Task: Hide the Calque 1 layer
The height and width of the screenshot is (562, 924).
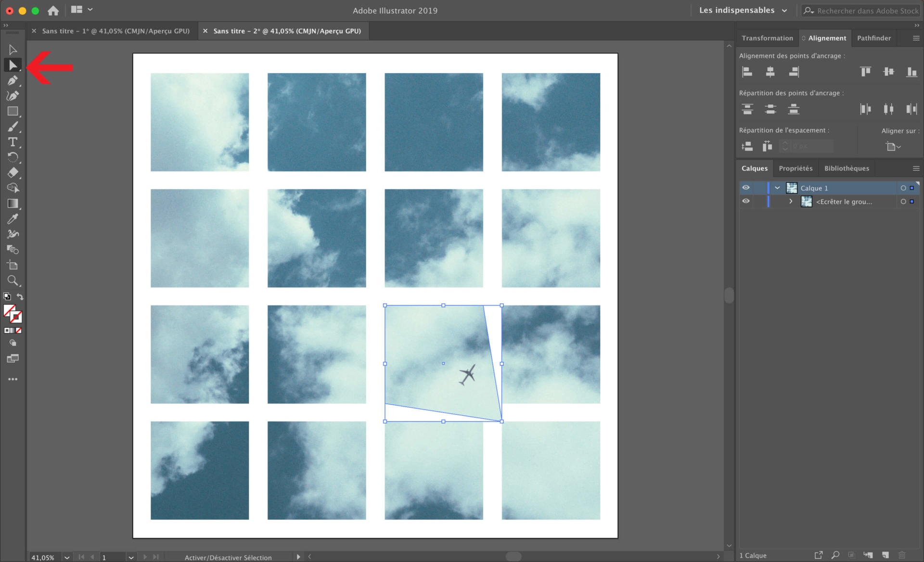Action: [x=746, y=188]
